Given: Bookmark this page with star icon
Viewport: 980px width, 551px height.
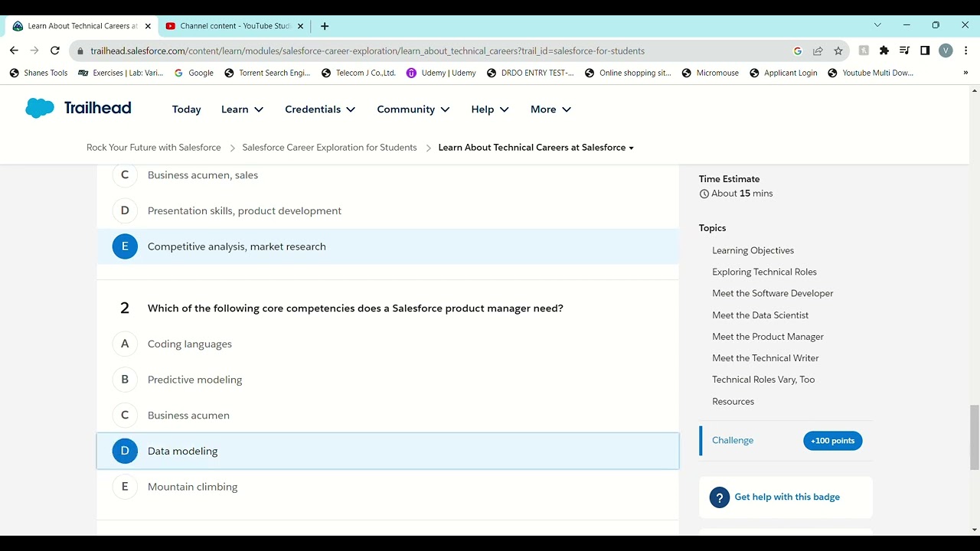Looking at the screenshot, I should [x=838, y=51].
